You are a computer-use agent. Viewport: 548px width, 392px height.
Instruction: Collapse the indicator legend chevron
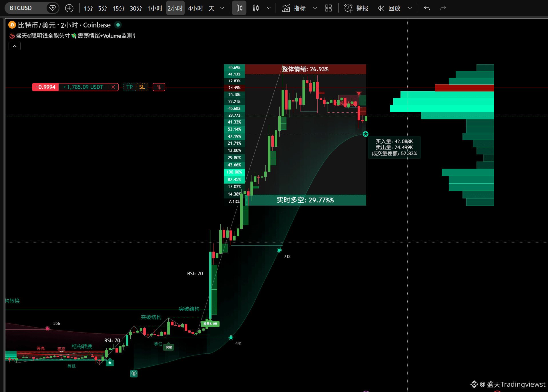(x=15, y=46)
